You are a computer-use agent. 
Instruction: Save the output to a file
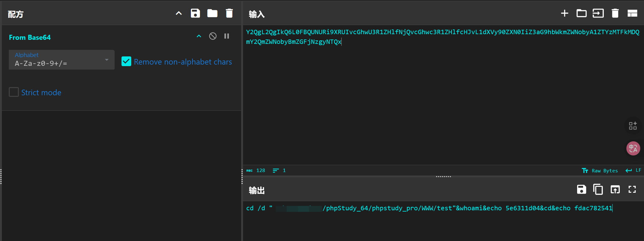click(581, 190)
